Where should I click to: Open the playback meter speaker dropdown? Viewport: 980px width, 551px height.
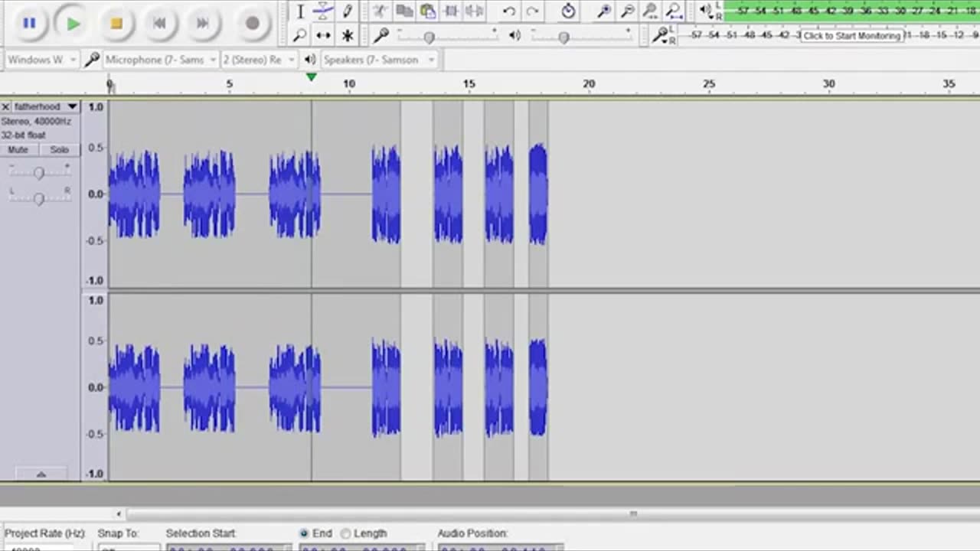click(707, 11)
